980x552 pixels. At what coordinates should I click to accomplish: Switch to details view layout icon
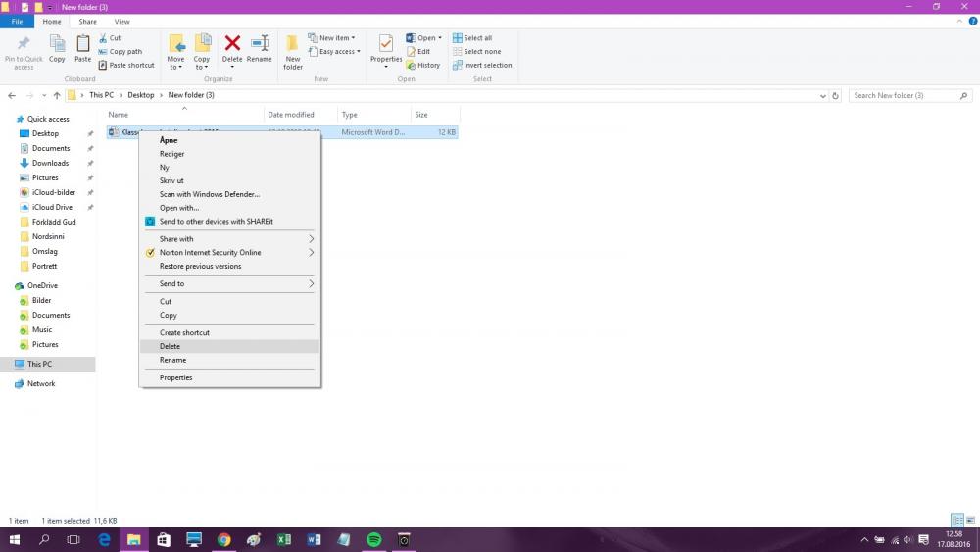956,520
